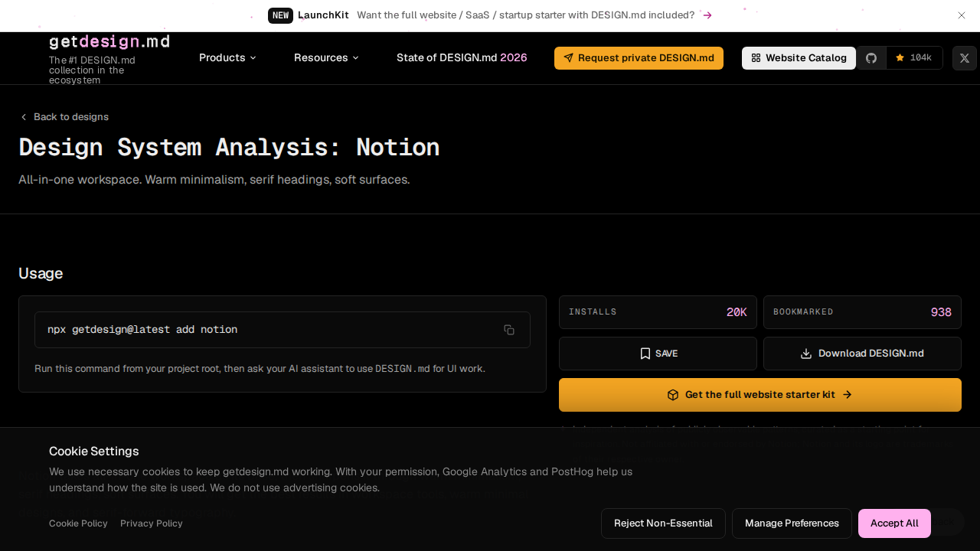Click the GitHub icon in the header
Image resolution: width=980 pixels, height=551 pixels.
871,58
